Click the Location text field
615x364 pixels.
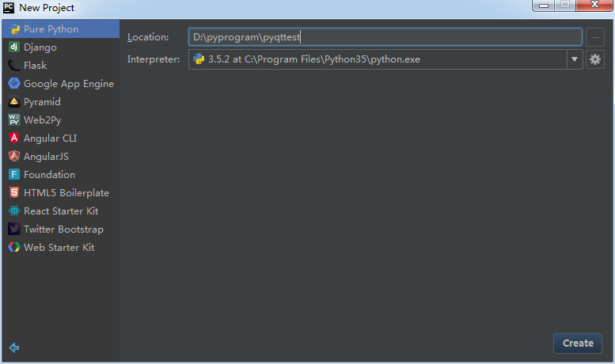[385, 37]
